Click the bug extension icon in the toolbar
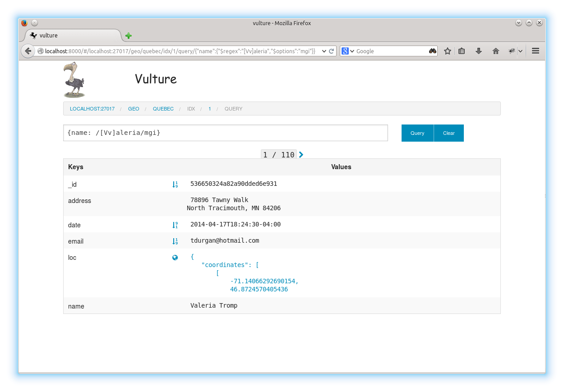The height and width of the screenshot is (392, 564). click(x=512, y=51)
